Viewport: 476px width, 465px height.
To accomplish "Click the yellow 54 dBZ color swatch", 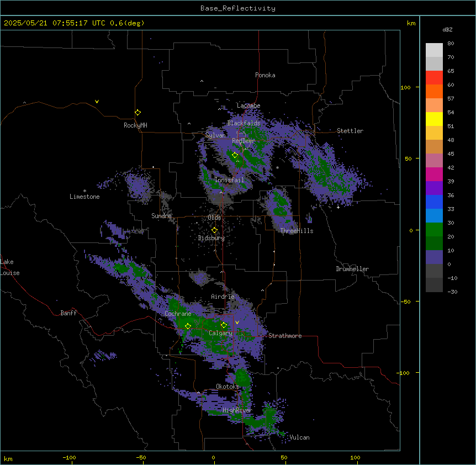I will pyautogui.click(x=434, y=119).
